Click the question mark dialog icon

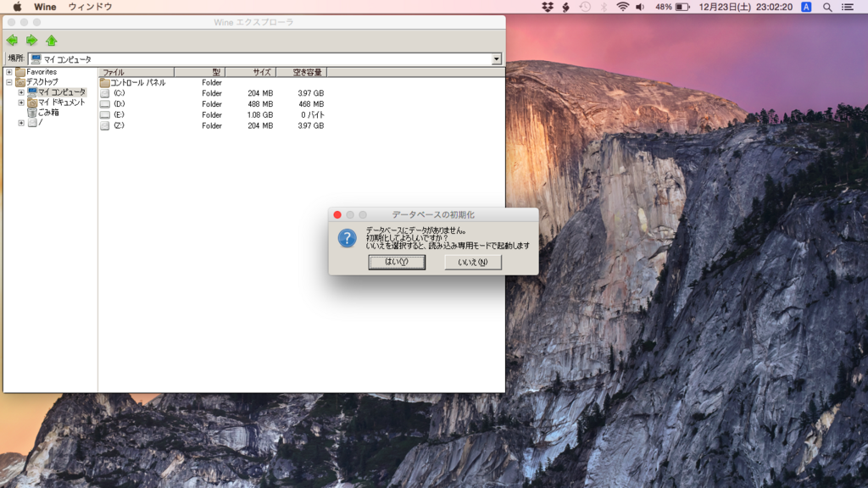coord(347,238)
